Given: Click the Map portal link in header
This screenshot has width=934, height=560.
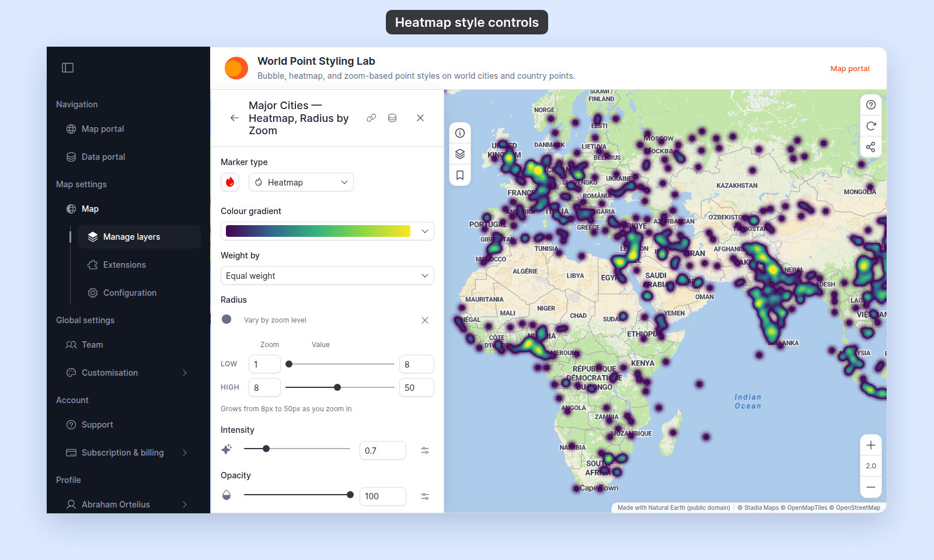Looking at the screenshot, I should pos(850,68).
